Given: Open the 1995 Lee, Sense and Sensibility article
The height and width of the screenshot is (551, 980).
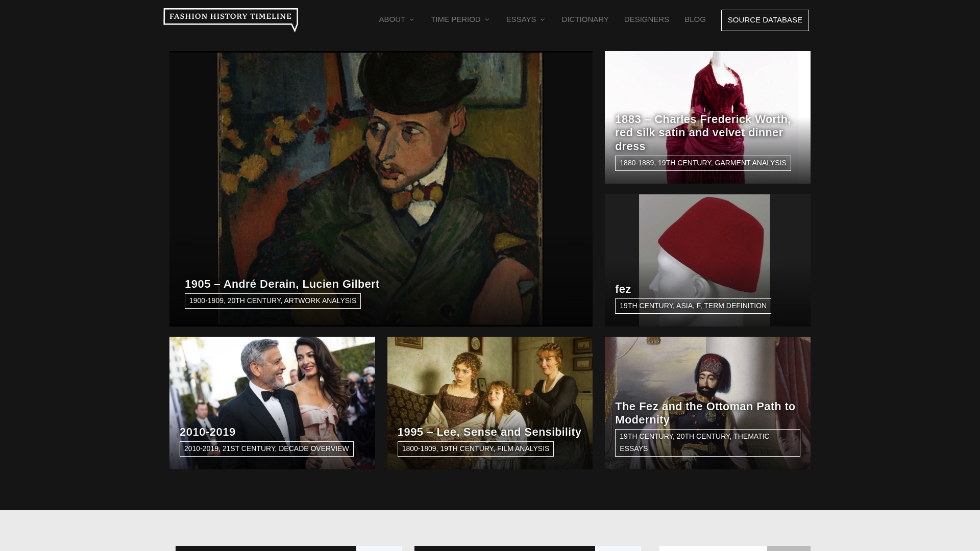Looking at the screenshot, I should tap(489, 432).
